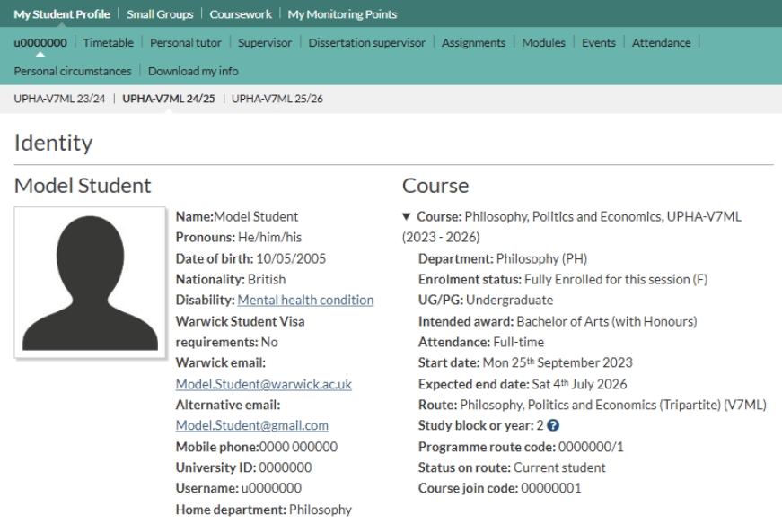
Task: View the Personal tutor section
Action: pos(186,42)
